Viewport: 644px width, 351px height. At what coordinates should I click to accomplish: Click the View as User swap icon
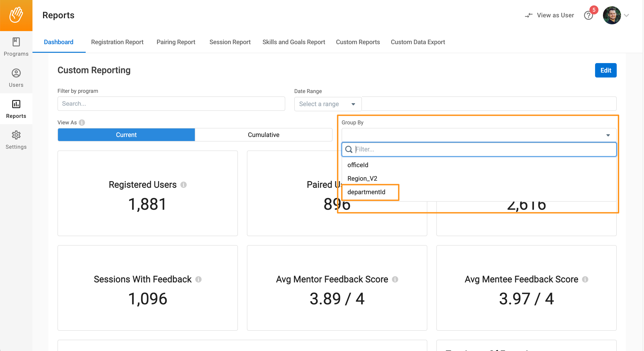tap(529, 15)
